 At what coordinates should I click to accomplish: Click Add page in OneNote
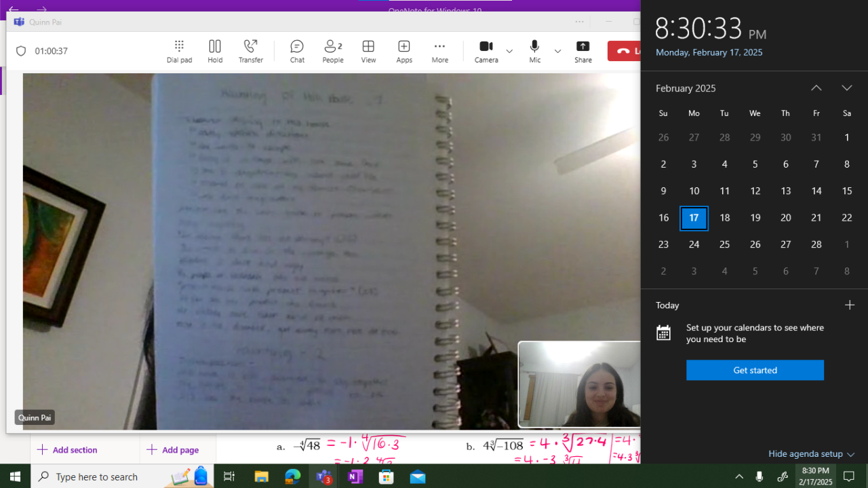pos(173,450)
